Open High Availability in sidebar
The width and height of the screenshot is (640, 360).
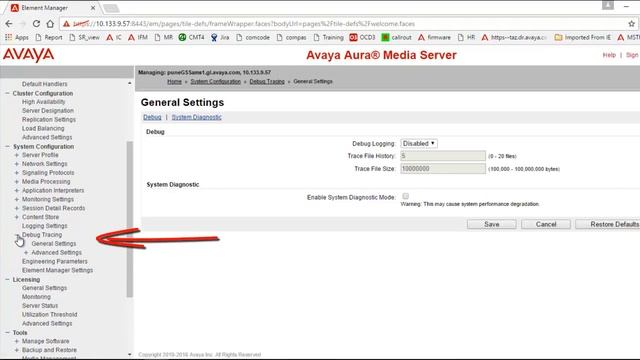point(44,102)
